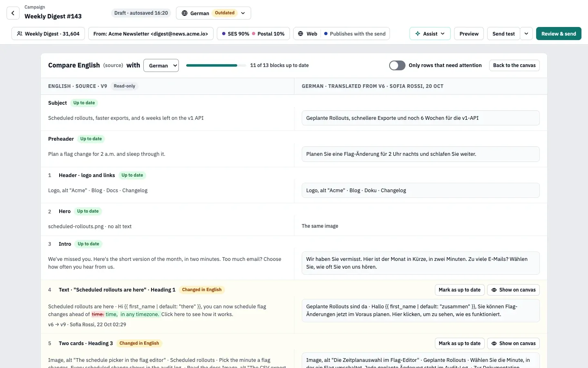
Task: Open the German language selector in the header
Action: coord(213,13)
